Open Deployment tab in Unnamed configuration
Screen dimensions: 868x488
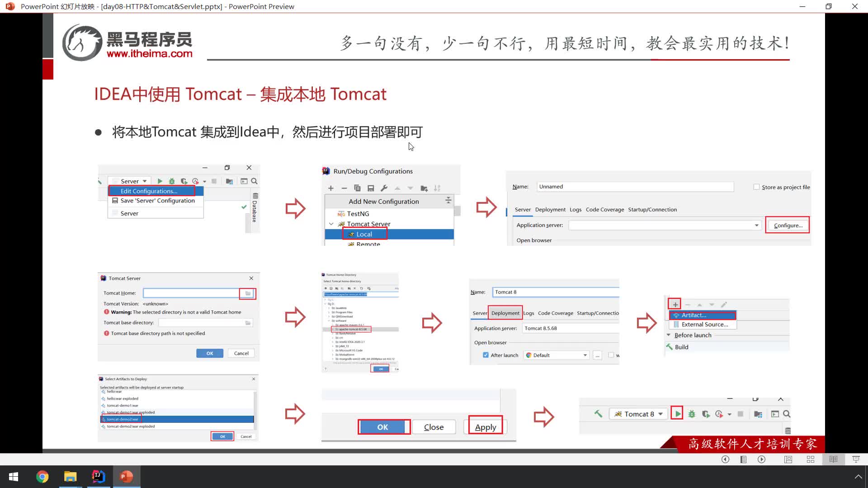click(x=550, y=210)
